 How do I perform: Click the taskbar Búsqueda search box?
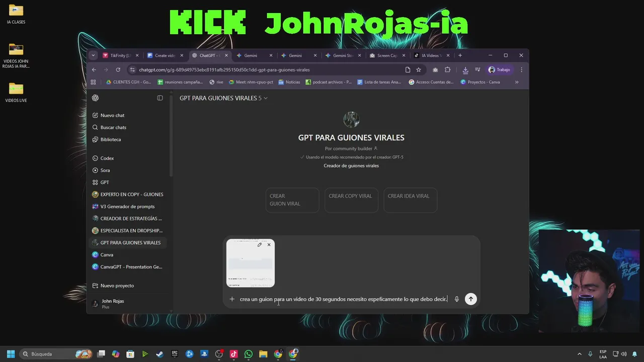[56, 354]
